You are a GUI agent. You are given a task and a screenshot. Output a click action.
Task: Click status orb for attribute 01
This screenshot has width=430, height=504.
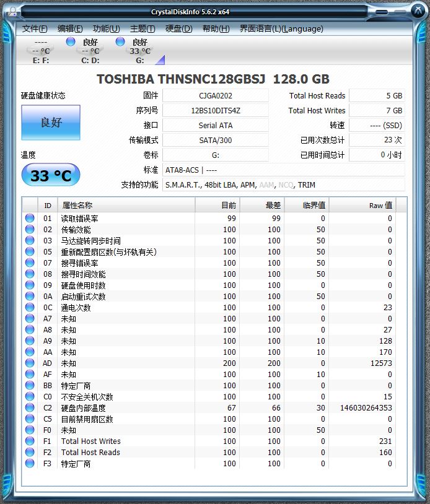point(30,218)
